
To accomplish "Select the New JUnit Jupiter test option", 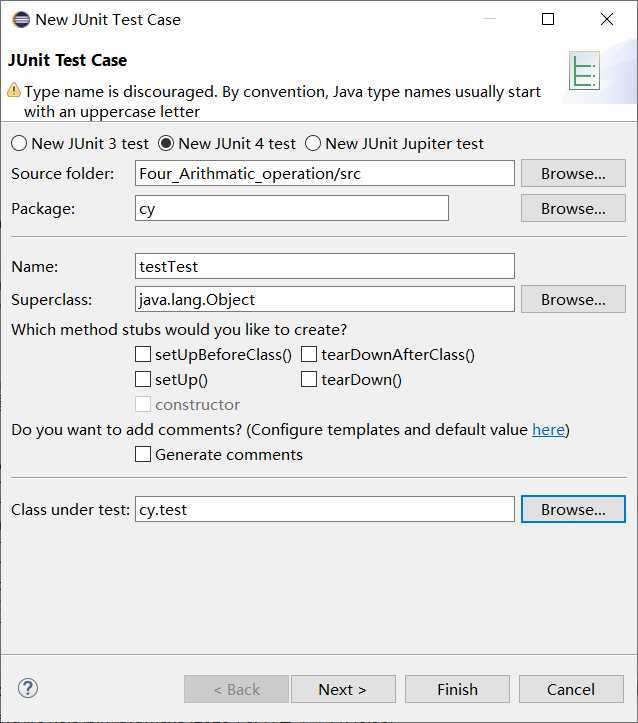I will 313,143.
